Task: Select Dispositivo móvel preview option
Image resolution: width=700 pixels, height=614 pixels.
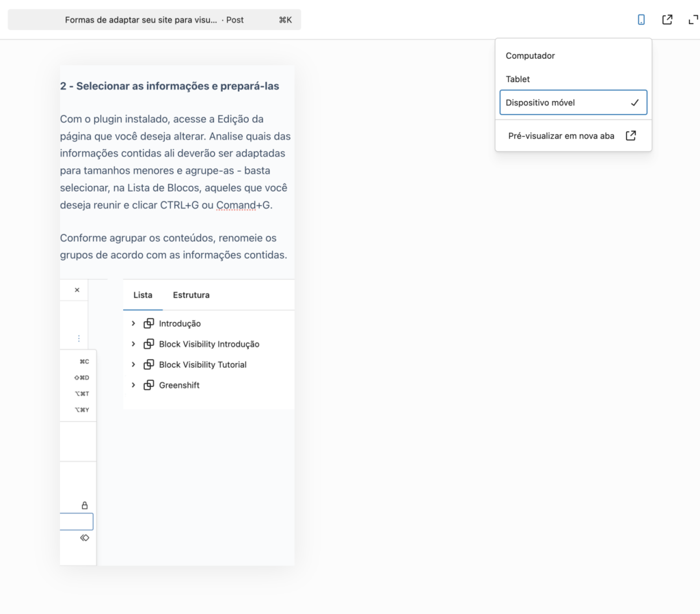Action: (574, 103)
